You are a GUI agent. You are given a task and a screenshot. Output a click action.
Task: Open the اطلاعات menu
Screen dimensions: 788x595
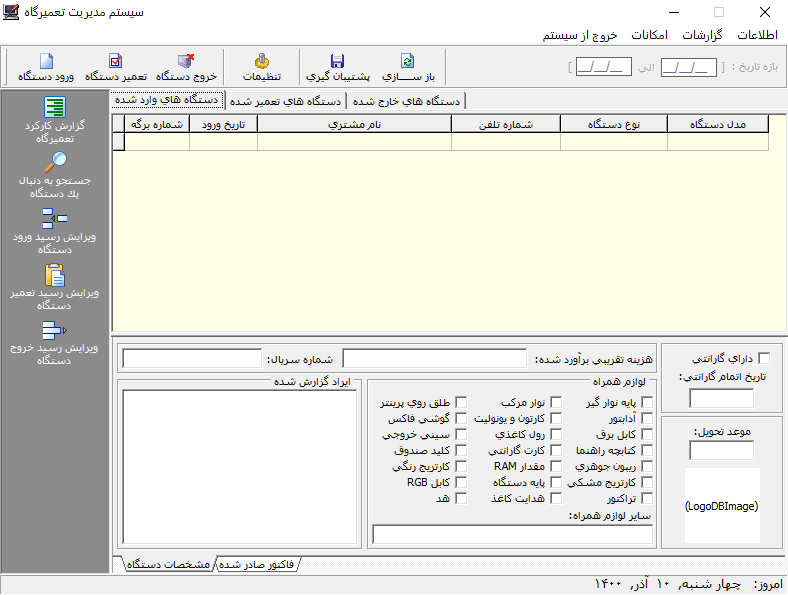click(757, 35)
